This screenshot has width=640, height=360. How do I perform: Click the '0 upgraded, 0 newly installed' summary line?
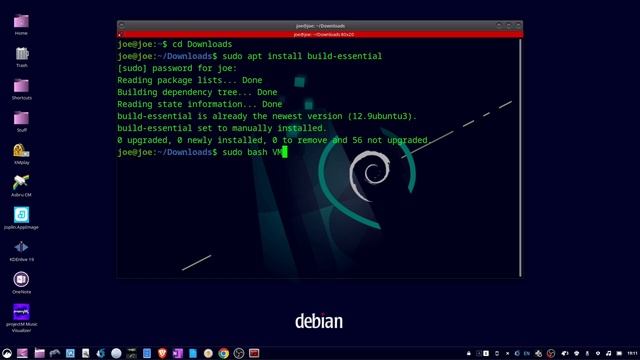273,140
